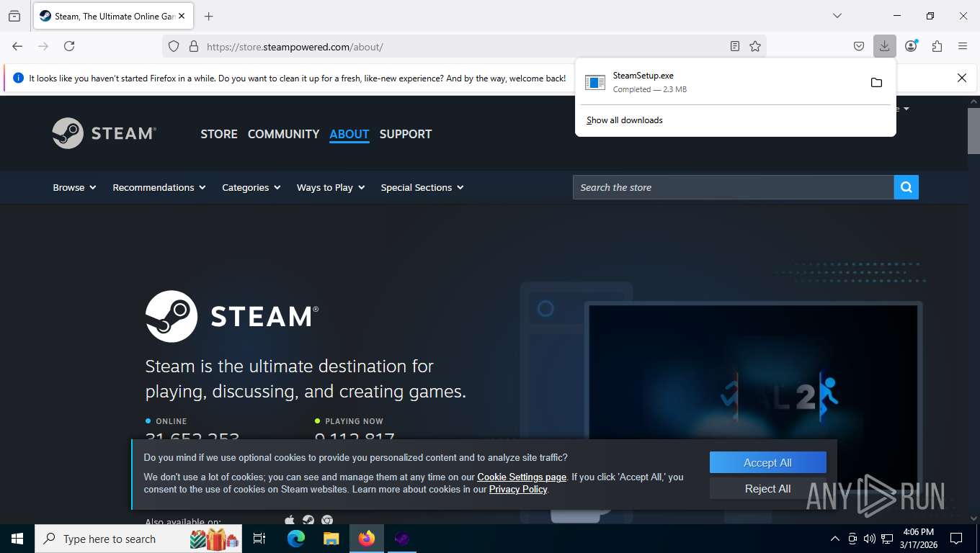Click the List all tabs chevron
The image size is (980, 553).
click(x=837, y=16)
